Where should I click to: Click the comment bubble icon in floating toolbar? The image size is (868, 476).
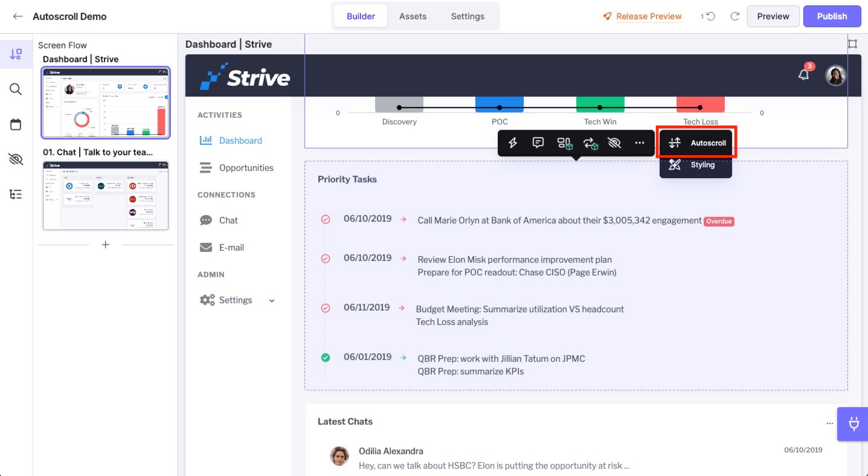538,143
